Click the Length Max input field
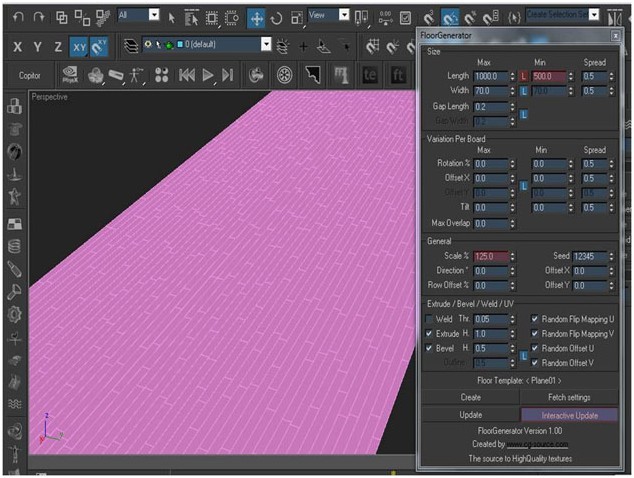Viewport: 634px width, 478px height. click(x=491, y=76)
